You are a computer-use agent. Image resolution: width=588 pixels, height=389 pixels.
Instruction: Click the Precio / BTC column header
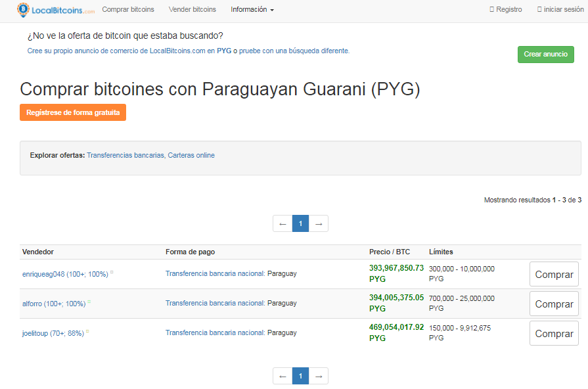click(x=390, y=252)
